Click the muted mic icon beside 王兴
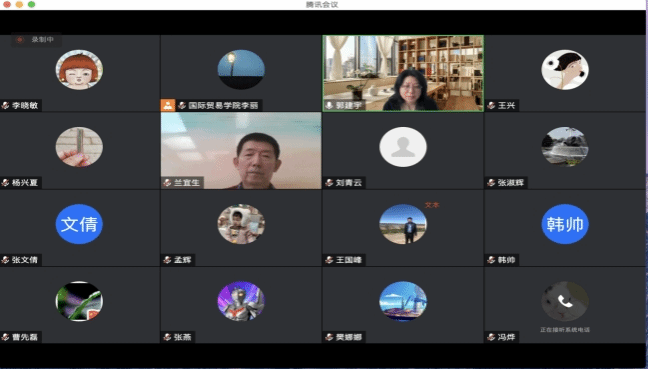648x369 pixels. (491, 106)
